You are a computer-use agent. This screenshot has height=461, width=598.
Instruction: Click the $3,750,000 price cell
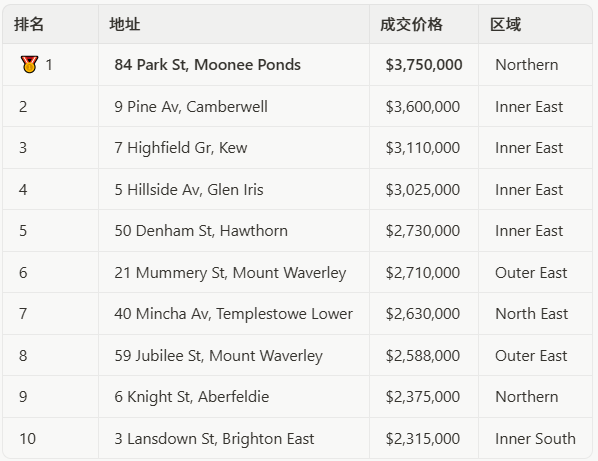[x=424, y=64]
